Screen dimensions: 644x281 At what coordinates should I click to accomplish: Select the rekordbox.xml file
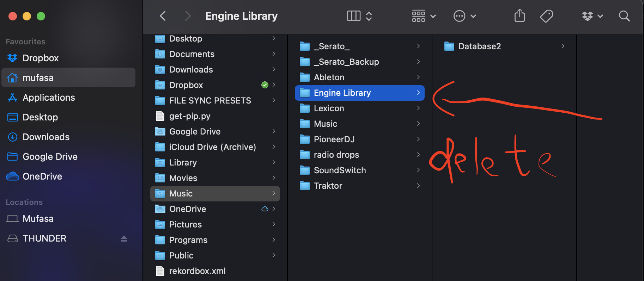215,271
